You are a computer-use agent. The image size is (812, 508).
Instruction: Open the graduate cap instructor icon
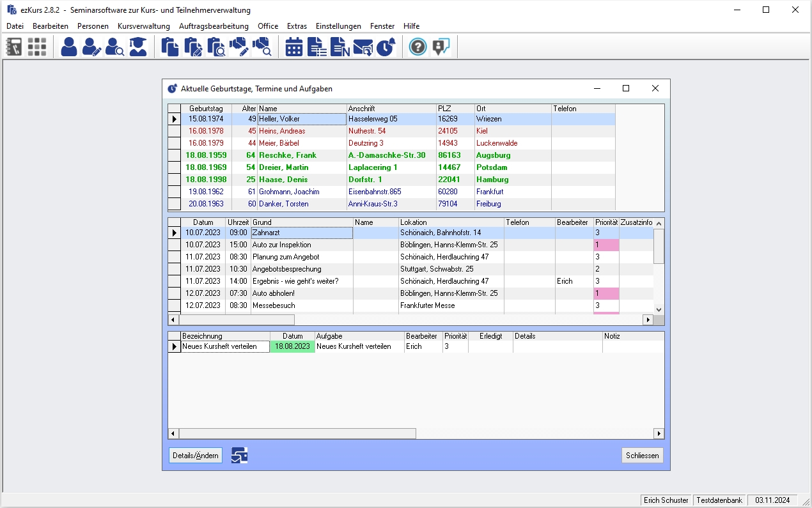(x=138, y=47)
